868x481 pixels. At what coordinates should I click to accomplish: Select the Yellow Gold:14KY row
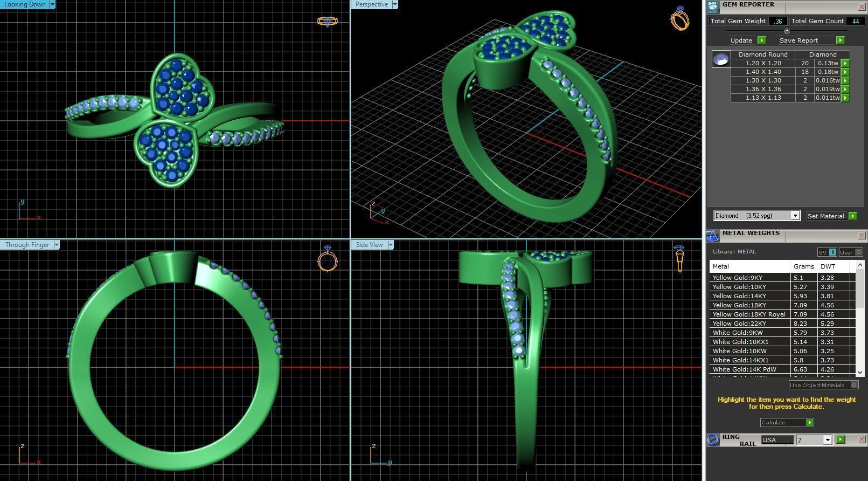click(782, 296)
